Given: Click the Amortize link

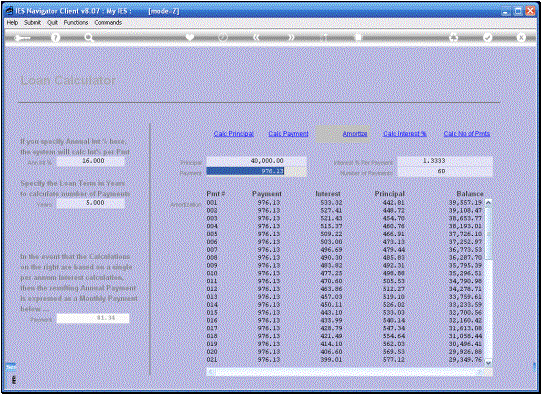Looking at the screenshot, I should click(x=355, y=134).
